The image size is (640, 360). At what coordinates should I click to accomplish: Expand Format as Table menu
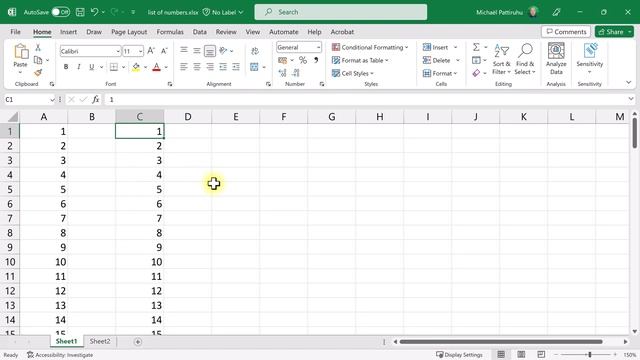tap(360, 60)
